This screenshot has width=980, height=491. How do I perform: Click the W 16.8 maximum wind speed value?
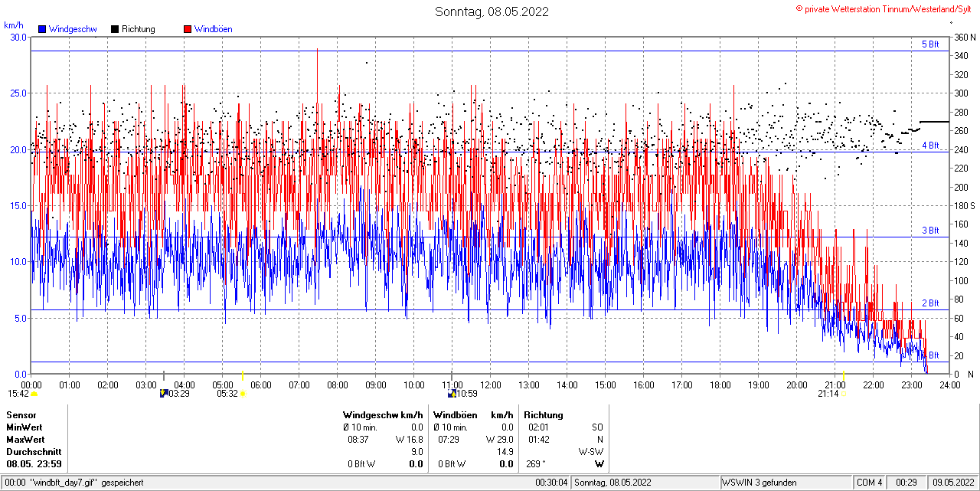pos(410,440)
